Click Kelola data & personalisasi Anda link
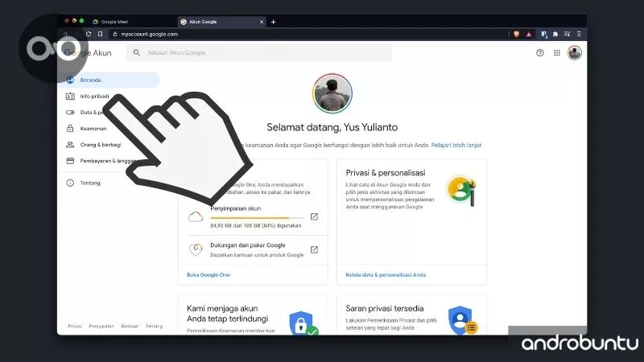This screenshot has width=644, height=362. [386, 274]
